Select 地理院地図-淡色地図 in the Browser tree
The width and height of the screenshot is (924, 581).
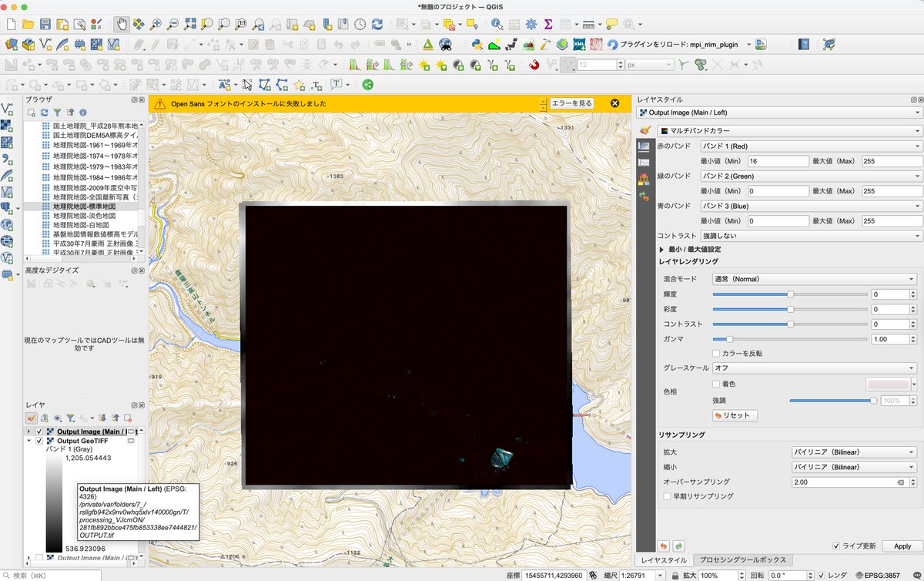coord(84,216)
